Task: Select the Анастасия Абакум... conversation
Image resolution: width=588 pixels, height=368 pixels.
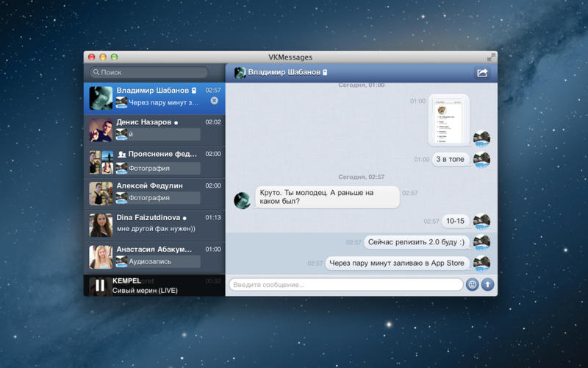Action: [154, 257]
